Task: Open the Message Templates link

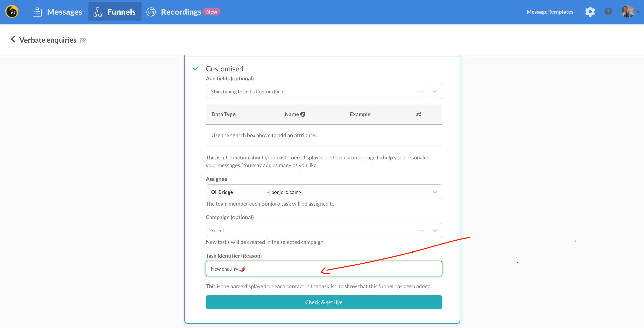Action: pyautogui.click(x=550, y=12)
